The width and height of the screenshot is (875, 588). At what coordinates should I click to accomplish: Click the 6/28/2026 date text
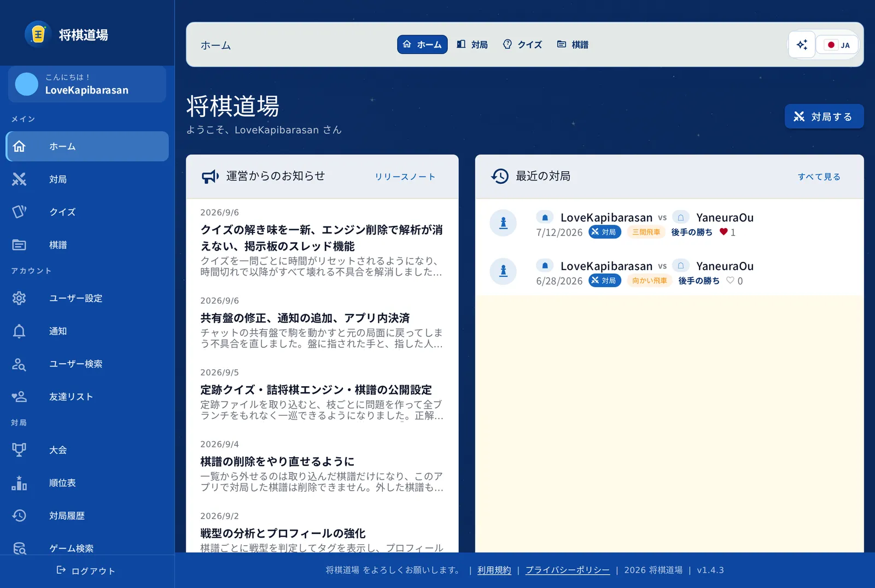click(559, 281)
